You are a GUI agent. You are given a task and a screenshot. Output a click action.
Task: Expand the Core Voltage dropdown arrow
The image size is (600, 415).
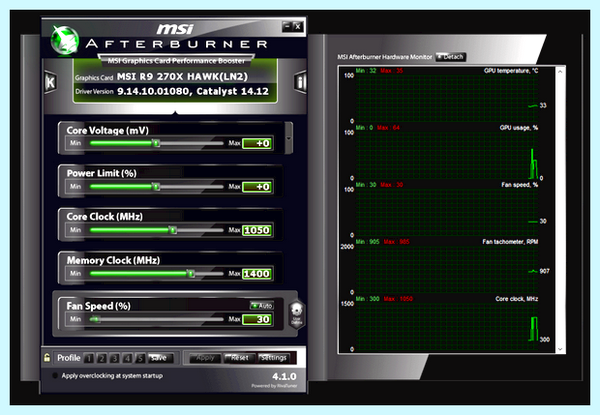click(289, 138)
